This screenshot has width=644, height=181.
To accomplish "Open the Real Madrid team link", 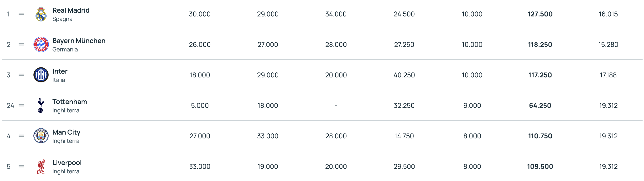I will click(x=71, y=10).
